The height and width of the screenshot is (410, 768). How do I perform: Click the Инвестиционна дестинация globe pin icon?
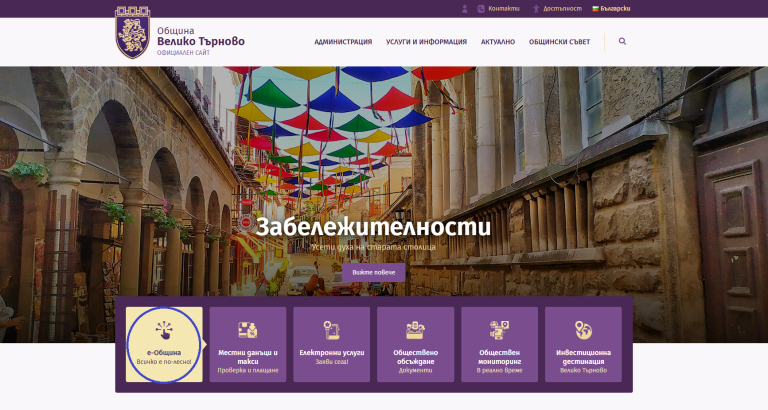click(x=583, y=330)
